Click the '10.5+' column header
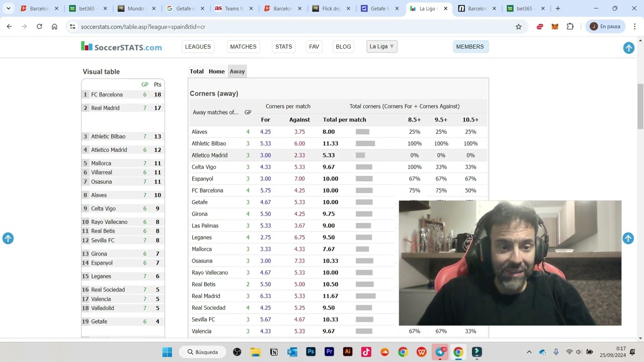This screenshot has width=644, height=362. click(x=470, y=120)
